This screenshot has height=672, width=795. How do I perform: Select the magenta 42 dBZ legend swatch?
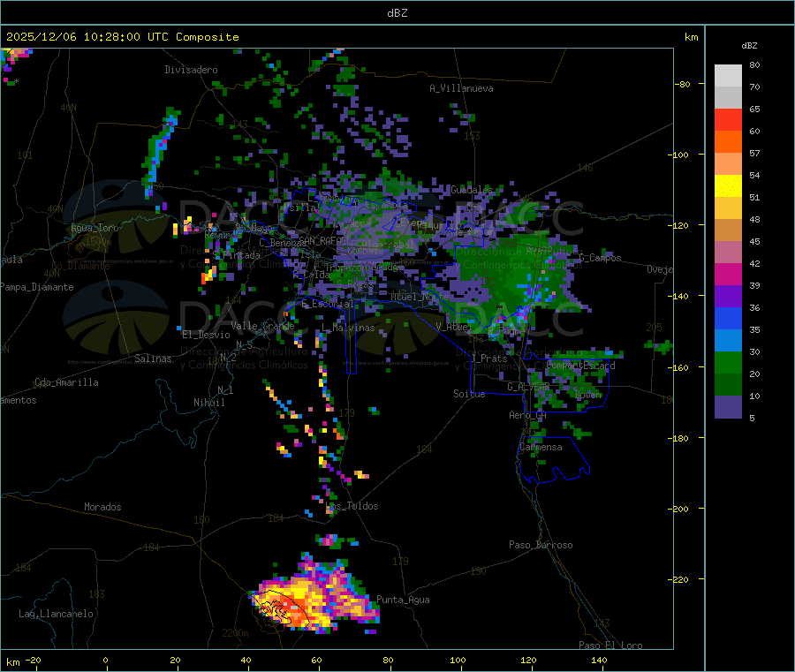(x=728, y=274)
